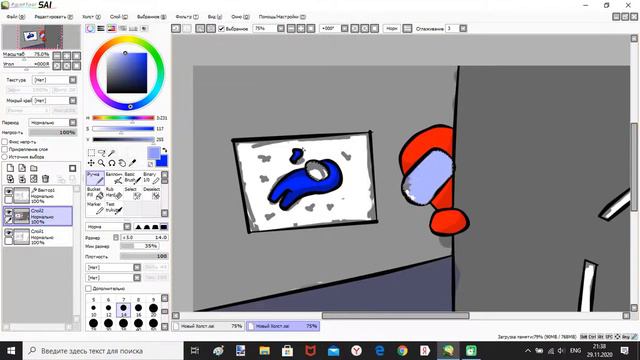
Task: Toggle the RGB sliders panel icon
Action: click(101, 28)
